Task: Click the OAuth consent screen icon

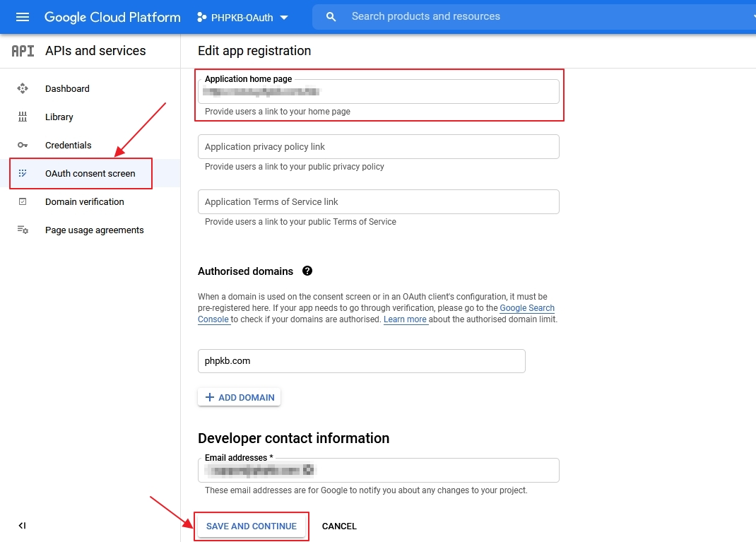Action: coord(22,173)
